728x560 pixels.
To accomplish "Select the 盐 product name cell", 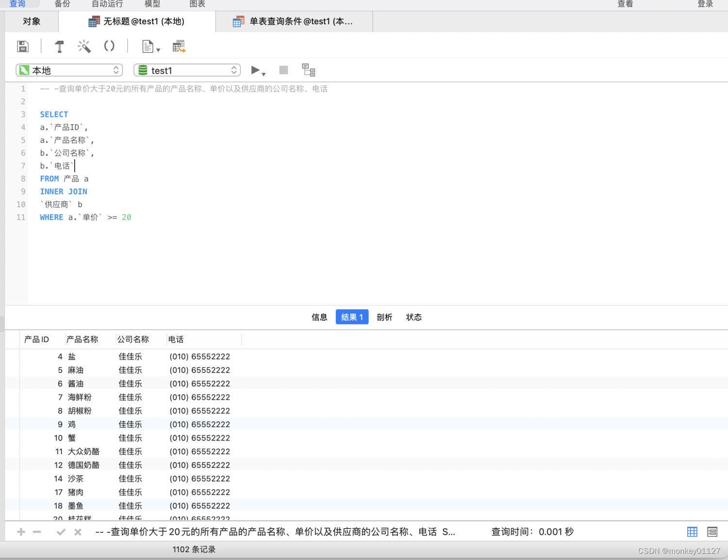I will (x=72, y=357).
